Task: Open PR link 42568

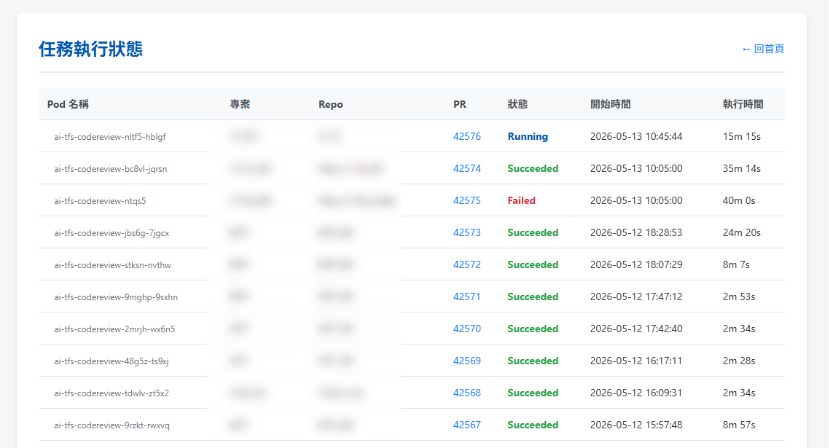Action: (467, 392)
